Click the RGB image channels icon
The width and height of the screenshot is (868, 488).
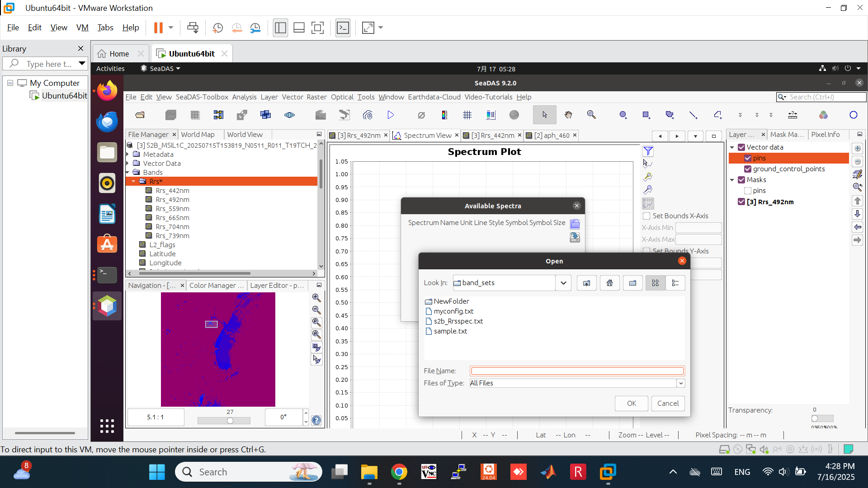(823, 115)
